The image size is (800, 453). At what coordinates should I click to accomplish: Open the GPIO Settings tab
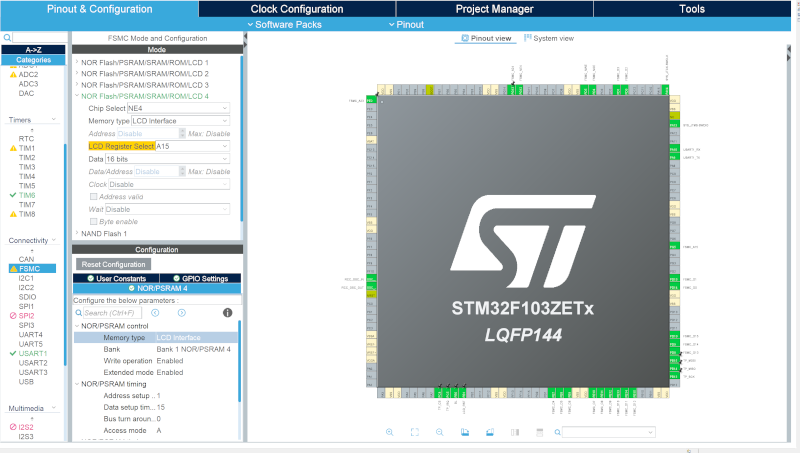click(x=201, y=279)
